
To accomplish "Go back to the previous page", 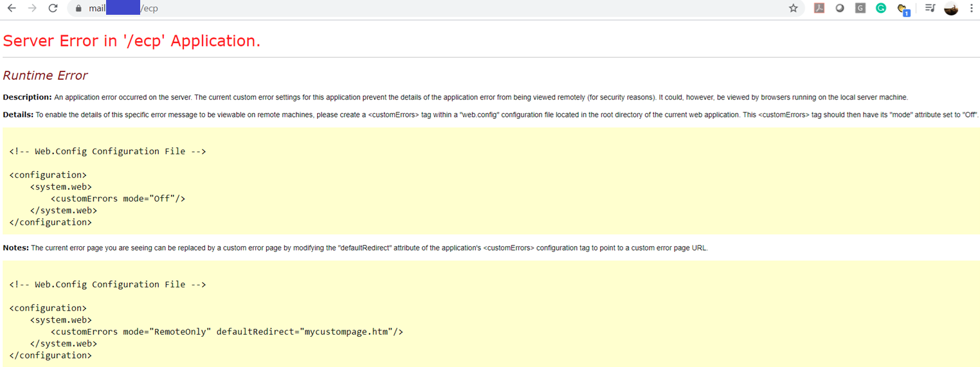I will point(12,8).
